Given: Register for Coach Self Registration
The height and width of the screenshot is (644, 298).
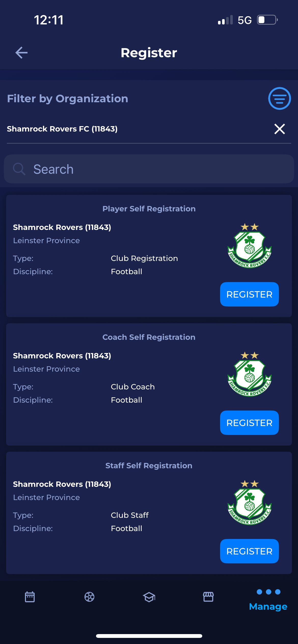Looking at the screenshot, I should pos(249,423).
